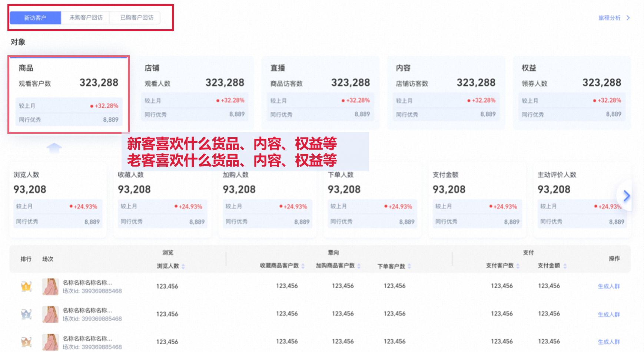
Task: Click the 支付金额 metric card
Action: [x=477, y=200]
